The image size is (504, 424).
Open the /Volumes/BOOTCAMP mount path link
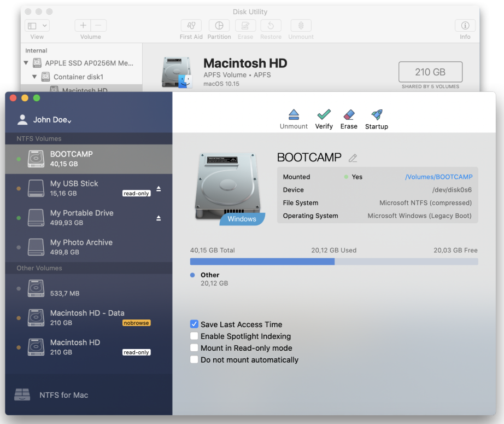[439, 177]
